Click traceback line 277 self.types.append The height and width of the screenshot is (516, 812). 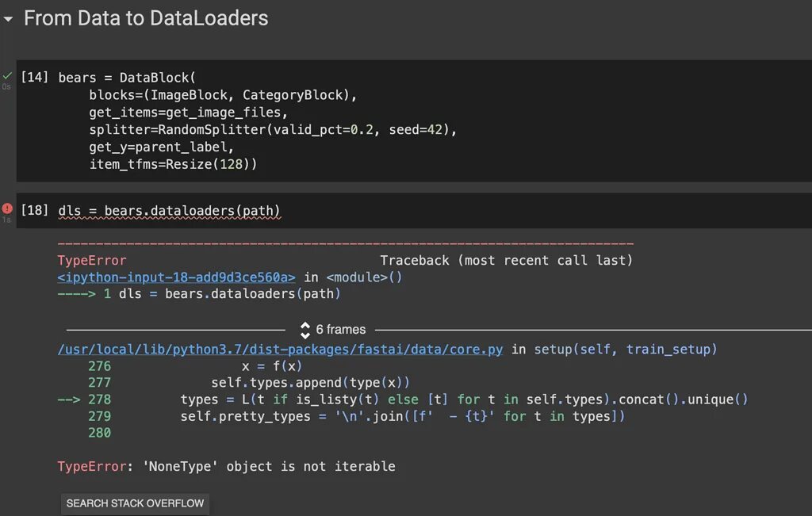tap(248, 383)
